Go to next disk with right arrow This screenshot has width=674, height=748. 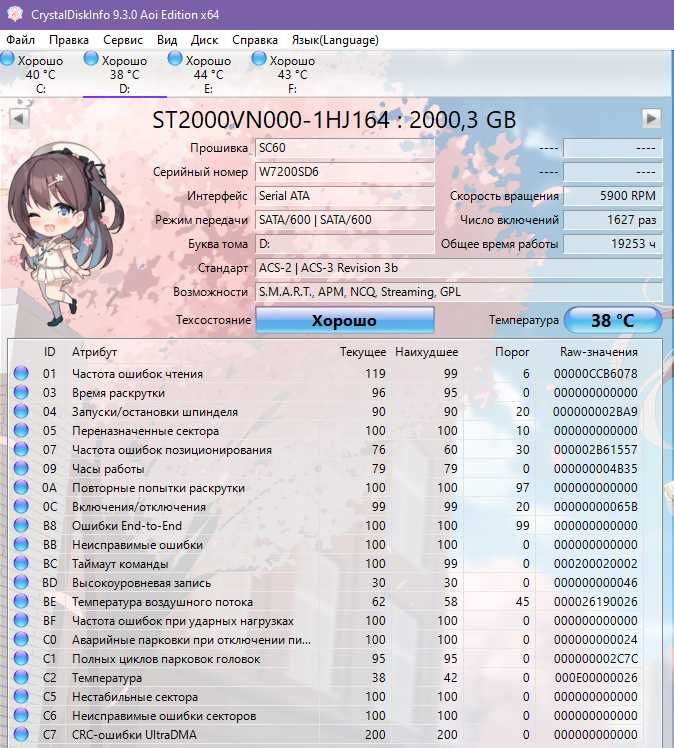point(652,119)
